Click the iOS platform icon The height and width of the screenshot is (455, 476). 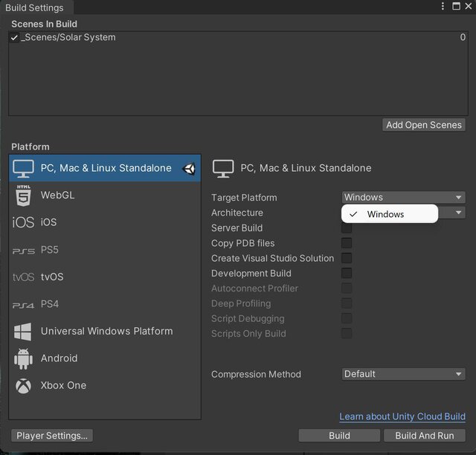click(x=23, y=222)
